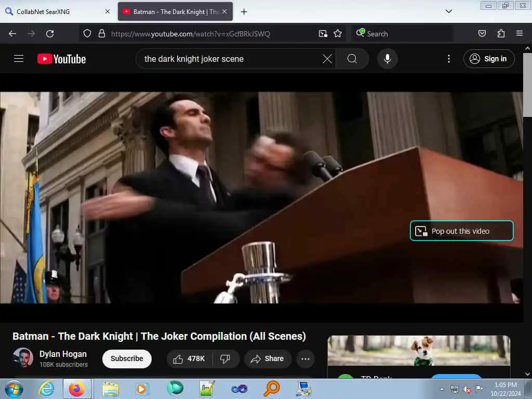Viewport: 532px width, 399px height.
Task: Open the computer network taskbar icon
Action: point(303,389)
